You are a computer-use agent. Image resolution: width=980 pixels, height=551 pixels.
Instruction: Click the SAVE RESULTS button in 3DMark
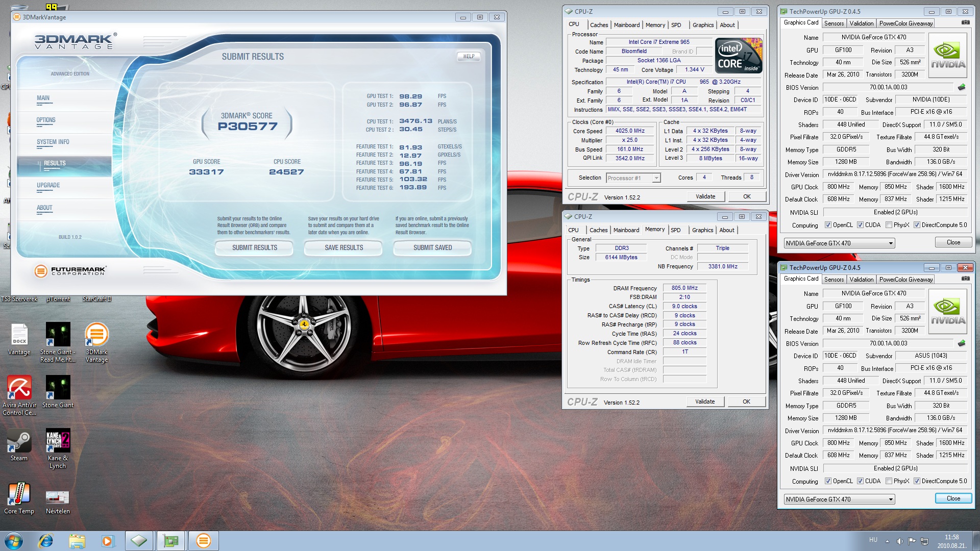[x=344, y=248]
